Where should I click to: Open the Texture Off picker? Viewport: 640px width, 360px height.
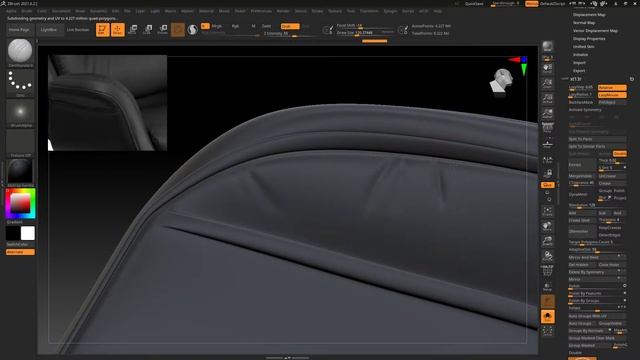[x=20, y=143]
